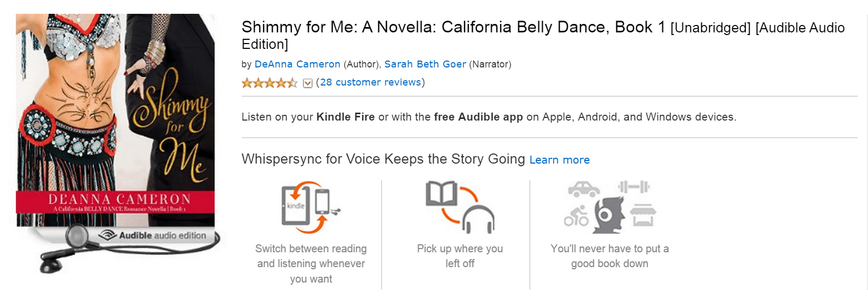Screen dimensions: 868x290
Task: Click the gray bicycle rider icon
Action: point(576,216)
